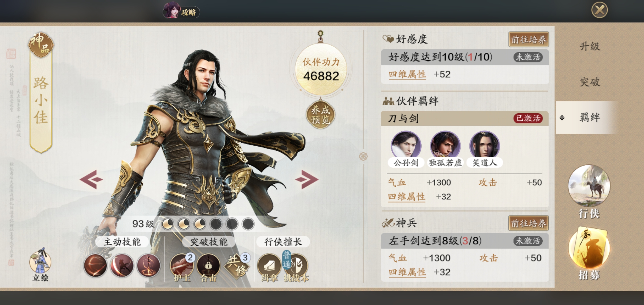Select the locked 合击 skill icon
The width and height of the screenshot is (644, 305).
coord(208,267)
